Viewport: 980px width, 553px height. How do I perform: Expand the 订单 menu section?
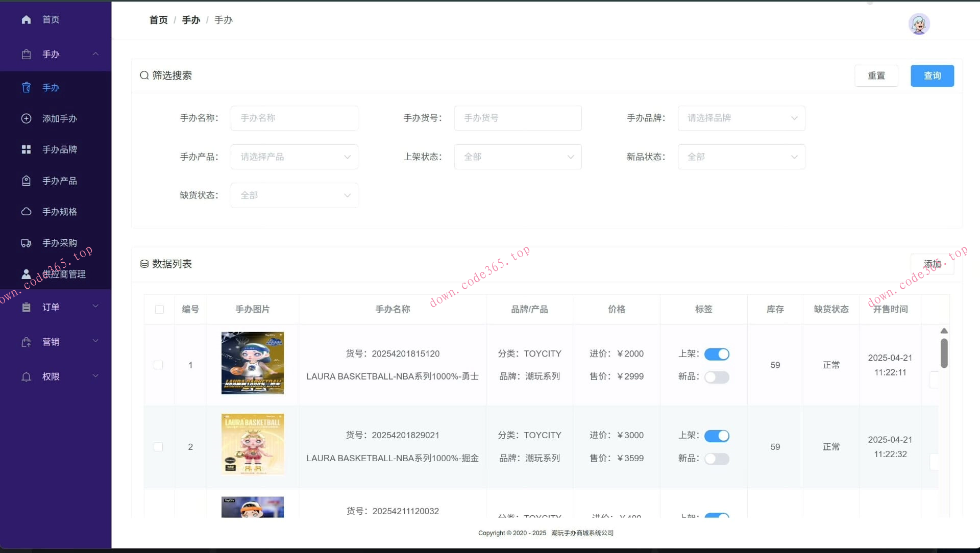(55, 307)
